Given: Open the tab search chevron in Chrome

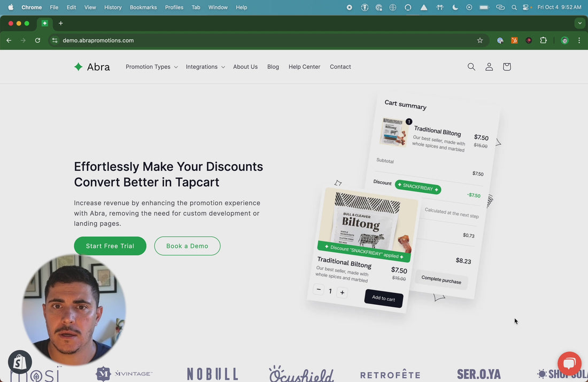Looking at the screenshot, I should 579,24.
